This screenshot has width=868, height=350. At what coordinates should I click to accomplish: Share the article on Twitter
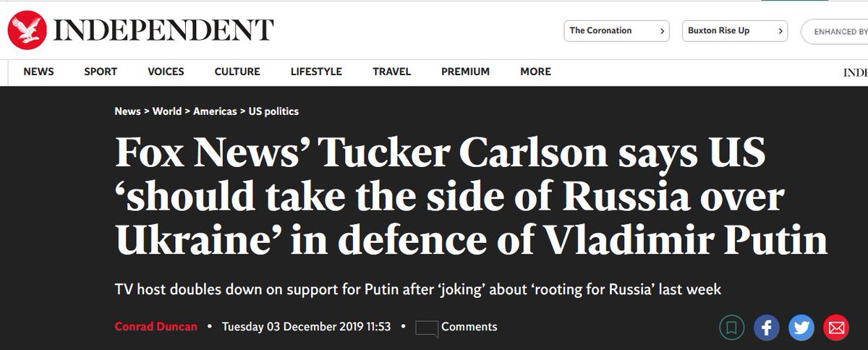[801, 327]
